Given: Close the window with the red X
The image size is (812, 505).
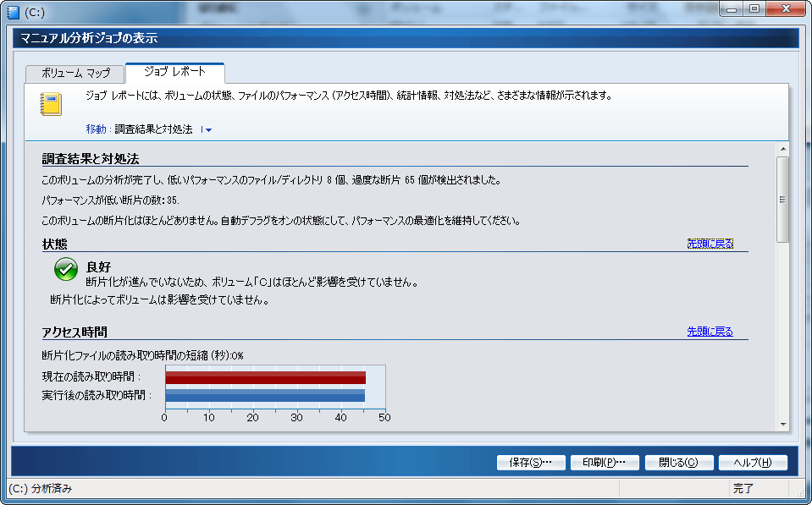Looking at the screenshot, I should click(x=784, y=8).
